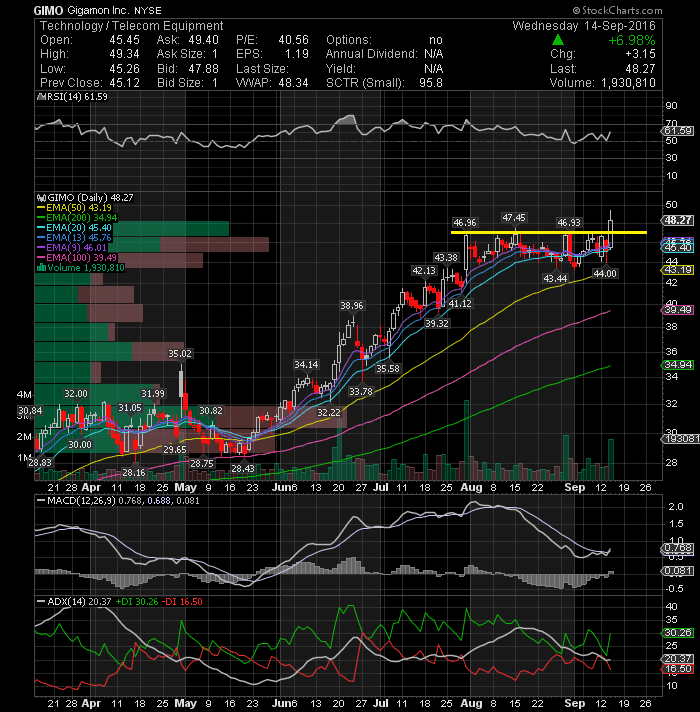Click the red 16.50 ADX axis marker
The width and height of the screenshot is (700, 712).
678,668
